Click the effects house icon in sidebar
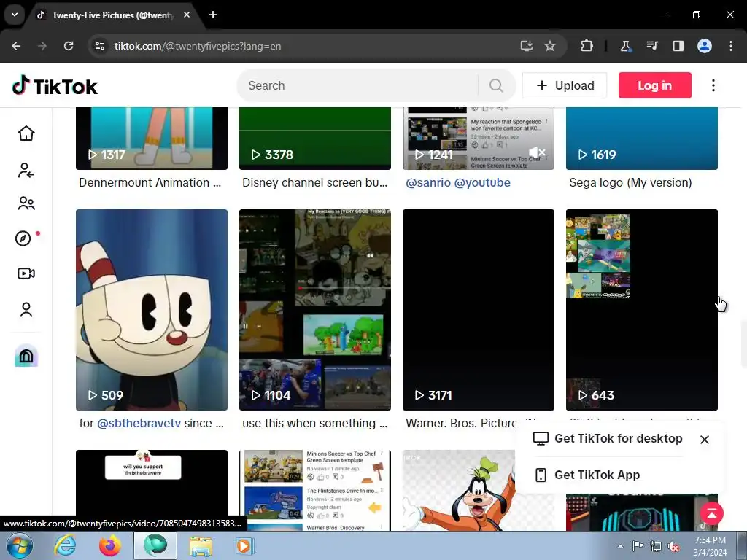747x560 pixels. (x=26, y=356)
